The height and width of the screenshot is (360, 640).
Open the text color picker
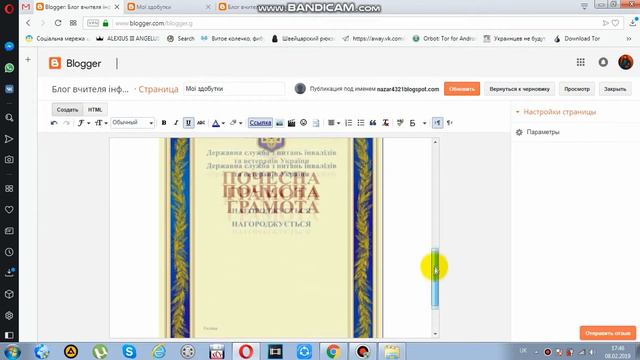pyautogui.click(x=218, y=123)
